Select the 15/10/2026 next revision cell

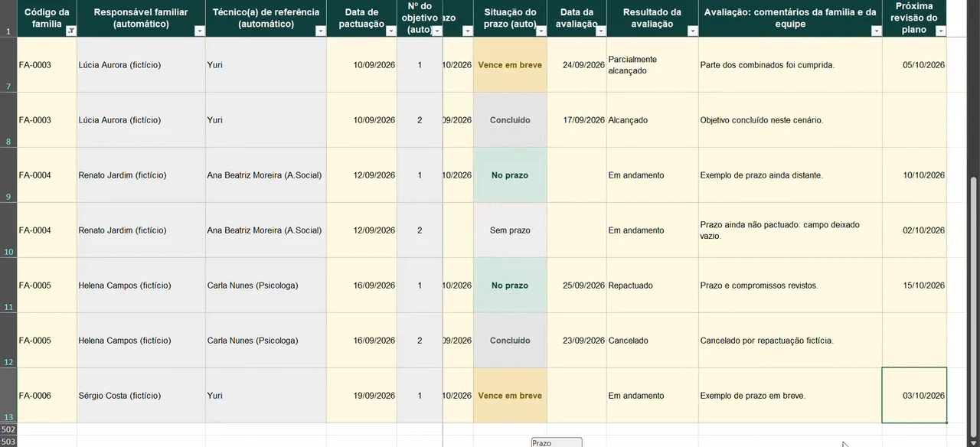(x=914, y=285)
